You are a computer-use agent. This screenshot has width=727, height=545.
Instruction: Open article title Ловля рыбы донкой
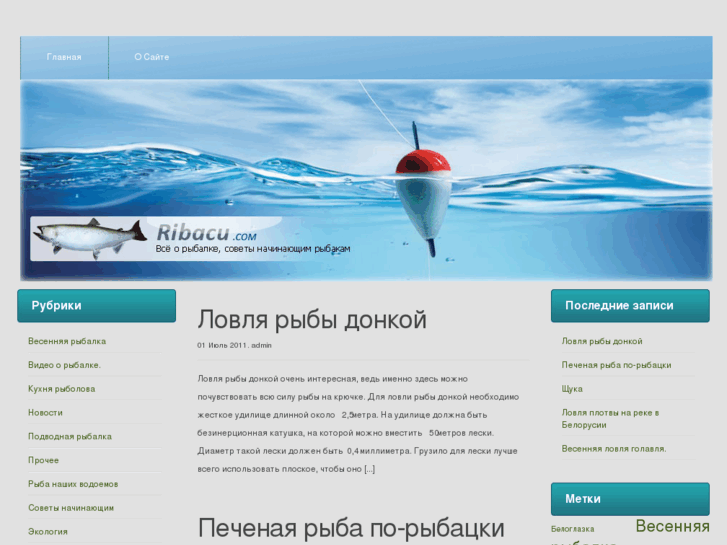[312, 320]
